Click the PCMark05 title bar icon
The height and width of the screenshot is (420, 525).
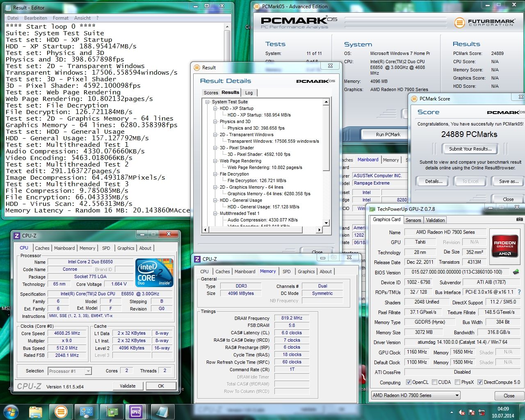pyautogui.click(x=257, y=7)
